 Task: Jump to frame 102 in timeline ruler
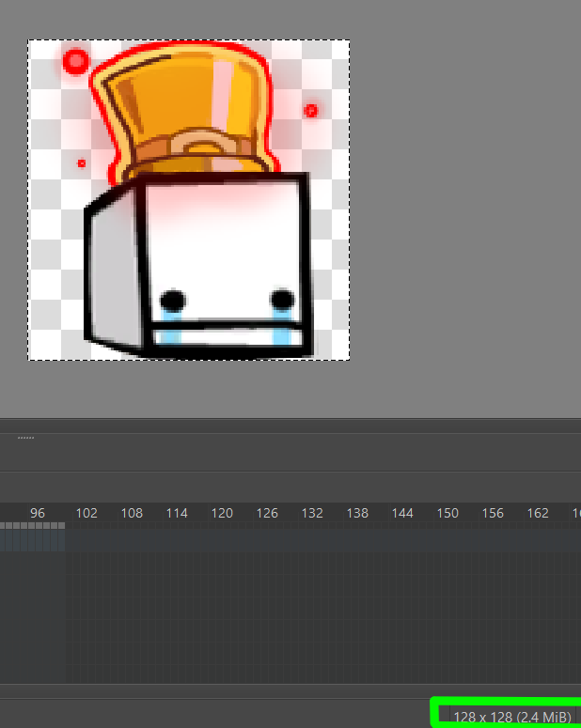[86, 513]
